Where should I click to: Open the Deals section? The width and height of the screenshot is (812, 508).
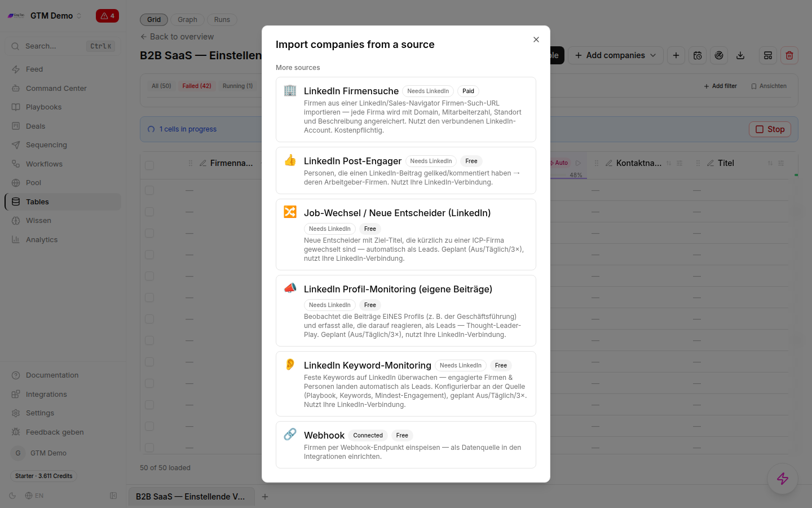(x=63, y=126)
